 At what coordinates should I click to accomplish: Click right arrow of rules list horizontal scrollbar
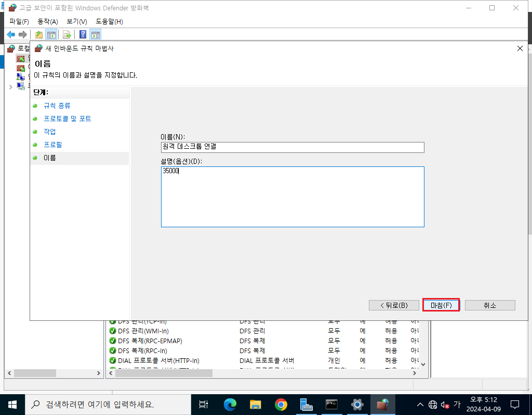pyautogui.click(x=414, y=373)
